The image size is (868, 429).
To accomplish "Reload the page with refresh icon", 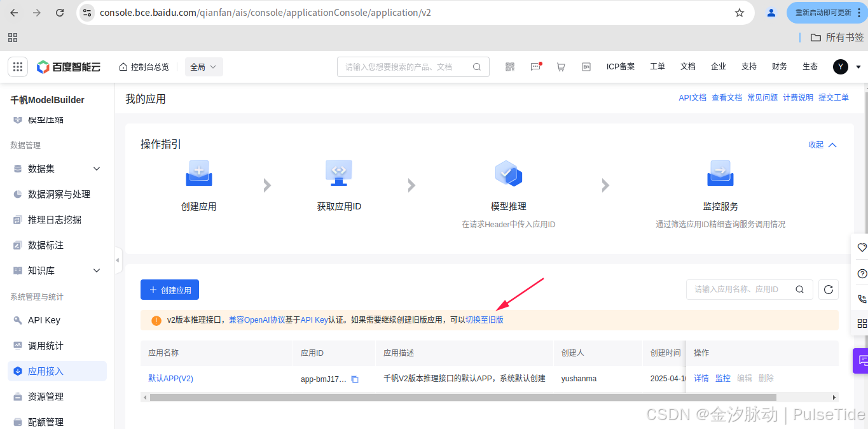I will pyautogui.click(x=60, y=13).
